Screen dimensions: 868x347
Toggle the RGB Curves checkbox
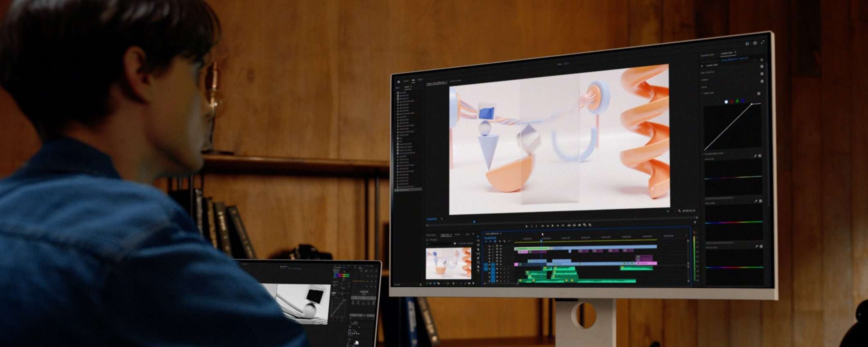click(759, 94)
